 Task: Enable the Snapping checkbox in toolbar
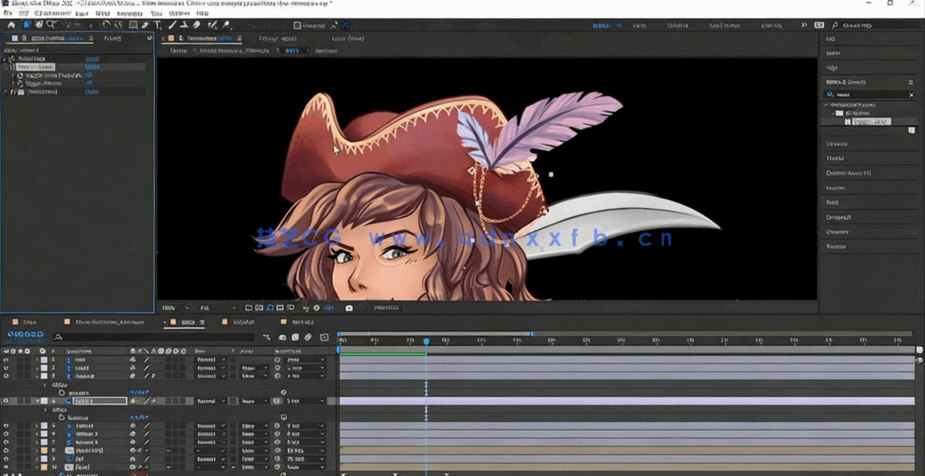(299, 25)
